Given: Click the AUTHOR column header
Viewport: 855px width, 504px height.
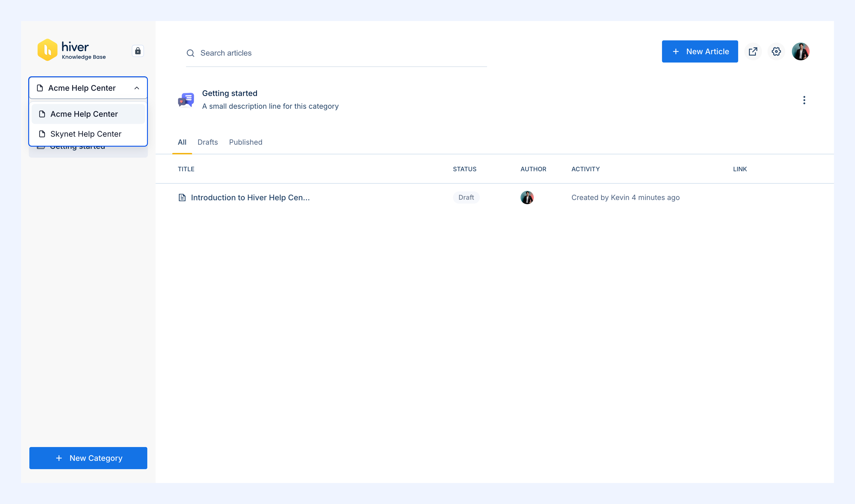Looking at the screenshot, I should coord(533,169).
